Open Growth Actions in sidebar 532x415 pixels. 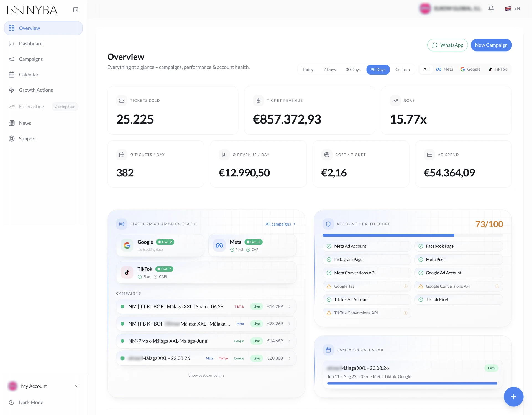[44, 90]
